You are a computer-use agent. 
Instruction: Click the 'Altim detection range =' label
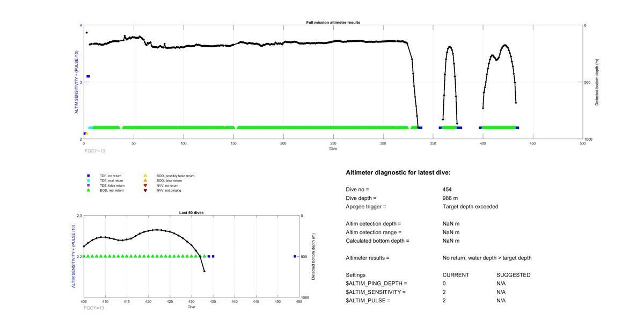374,233
